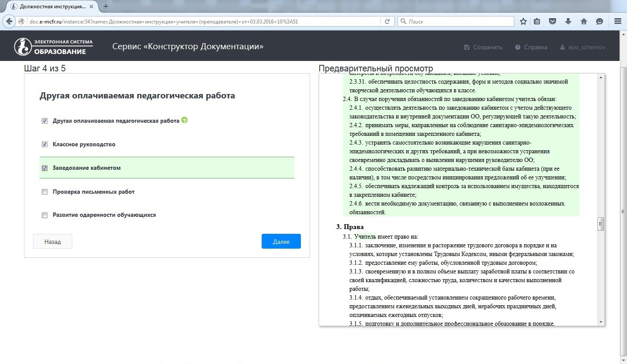Click highlighted word Учитель in section 3.1
Image resolution: width=627 pixels, height=364 pixels.
(365, 236)
